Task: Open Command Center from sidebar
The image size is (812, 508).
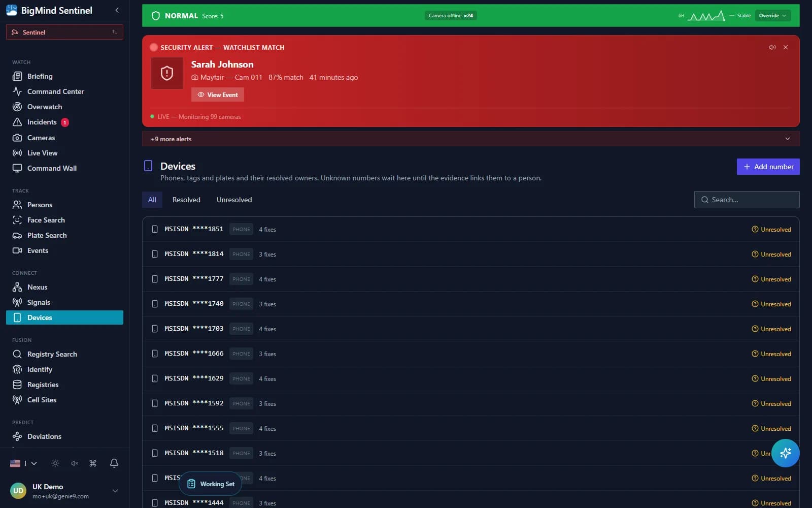Action: point(64,91)
